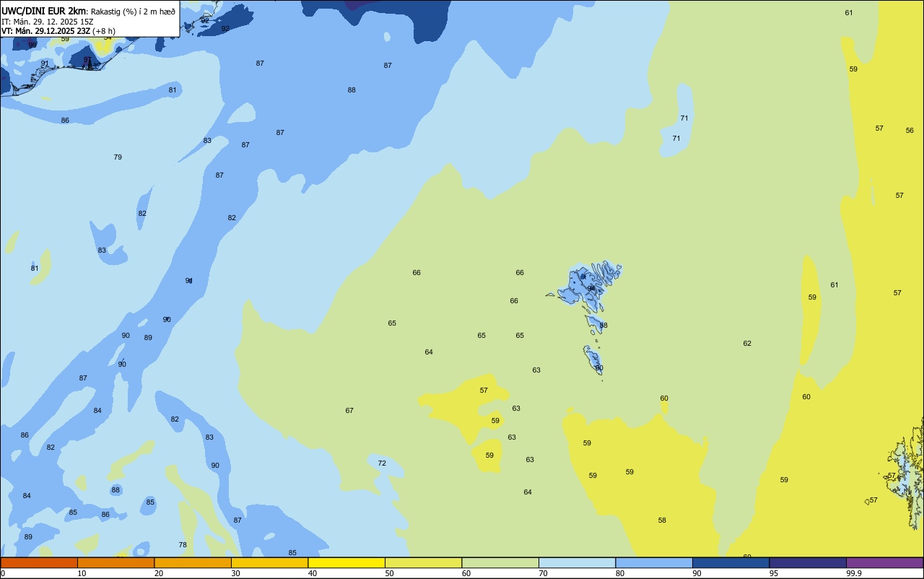Click the humidity value 62 on the map
The image size is (924, 579).
tap(747, 344)
